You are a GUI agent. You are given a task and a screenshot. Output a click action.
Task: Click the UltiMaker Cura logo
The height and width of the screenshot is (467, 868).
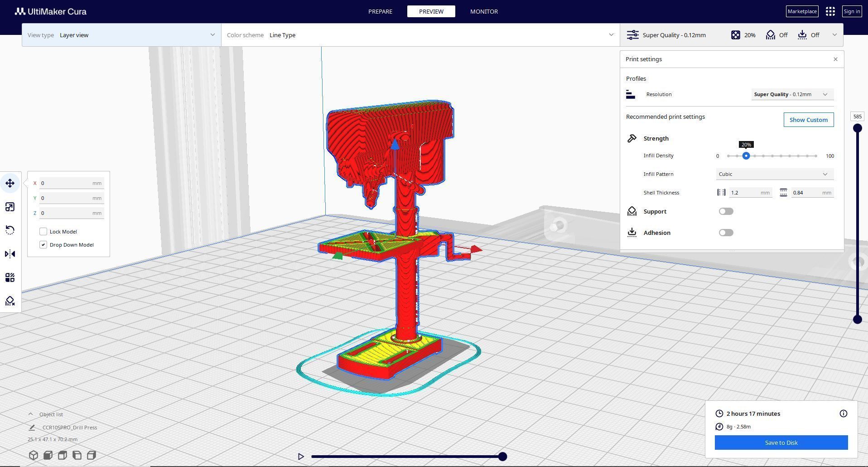click(x=51, y=11)
